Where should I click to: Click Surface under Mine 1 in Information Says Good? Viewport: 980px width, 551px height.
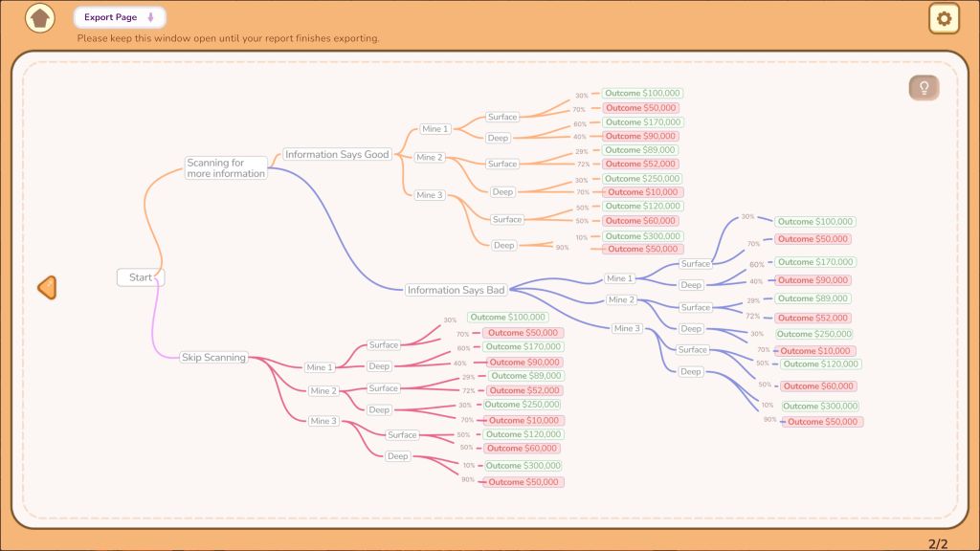click(x=501, y=117)
